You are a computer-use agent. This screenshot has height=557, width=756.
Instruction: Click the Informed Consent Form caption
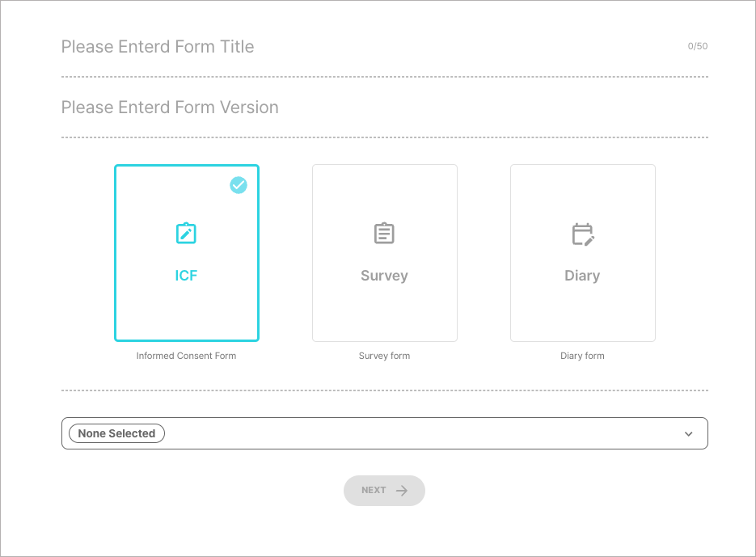[x=186, y=356]
